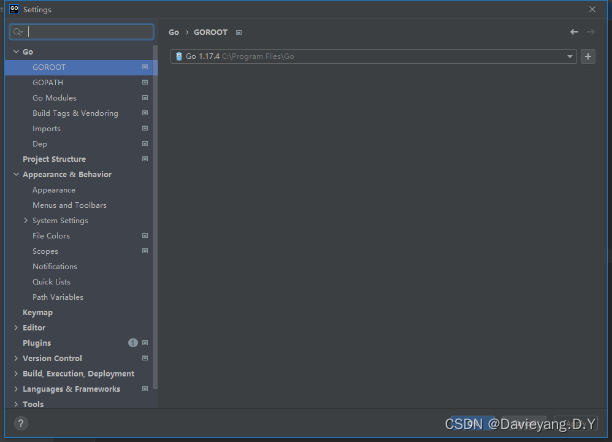Click the project icon beside Scopes
Viewport: 612px width, 442px height.
(145, 251)
